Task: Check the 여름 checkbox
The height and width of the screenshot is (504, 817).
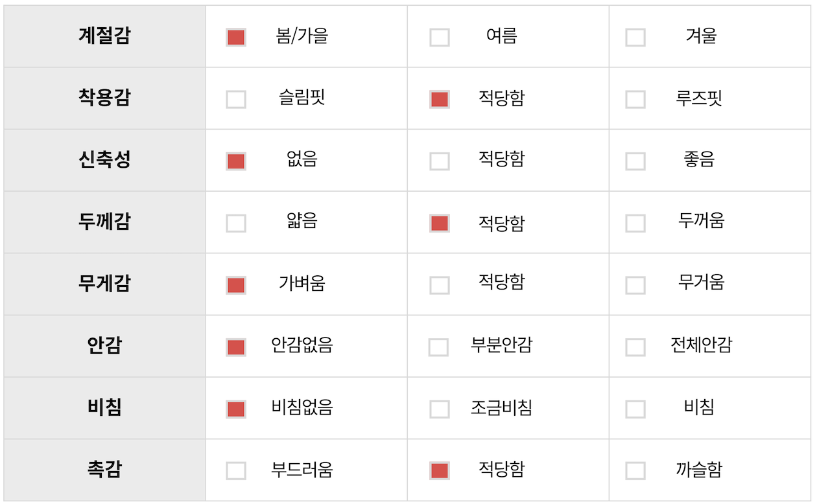Action: click(x=440, y=38)
